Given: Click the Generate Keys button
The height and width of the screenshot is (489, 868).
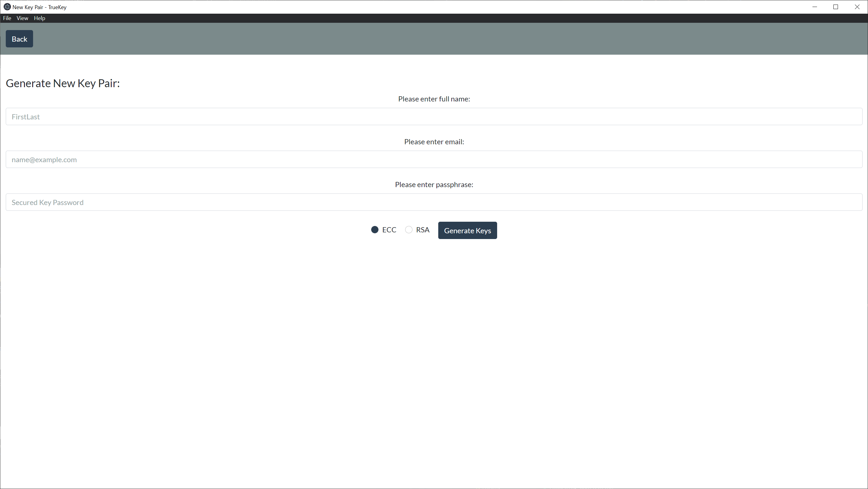Looking at the screenshot, I should click(x=467, y=230).
